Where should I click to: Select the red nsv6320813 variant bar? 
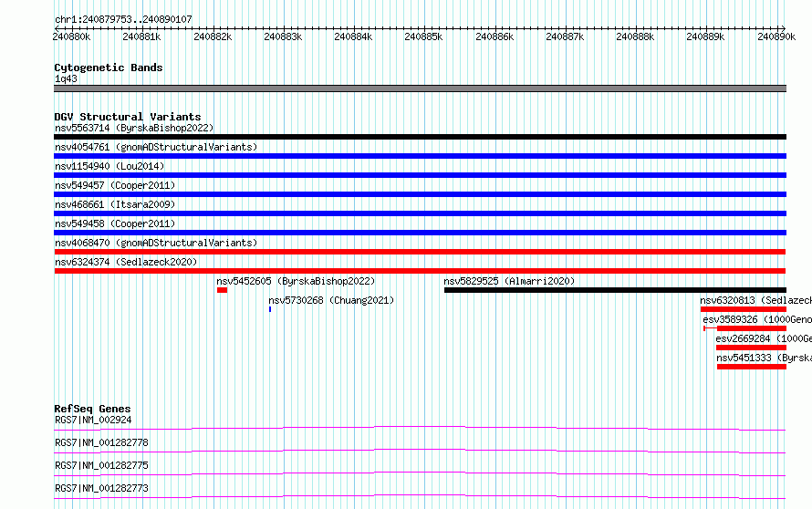coord(744,309)
